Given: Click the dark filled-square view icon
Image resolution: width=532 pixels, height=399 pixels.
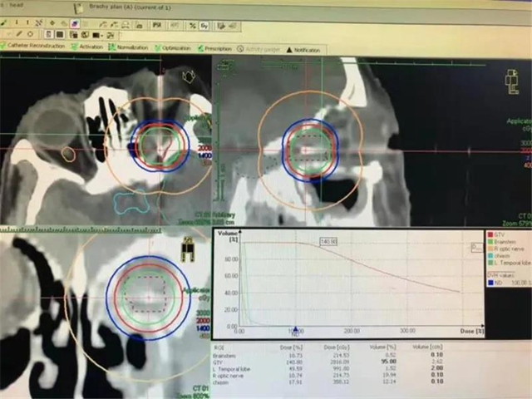Looking at the screenshot, I should [x=60, y=35].
